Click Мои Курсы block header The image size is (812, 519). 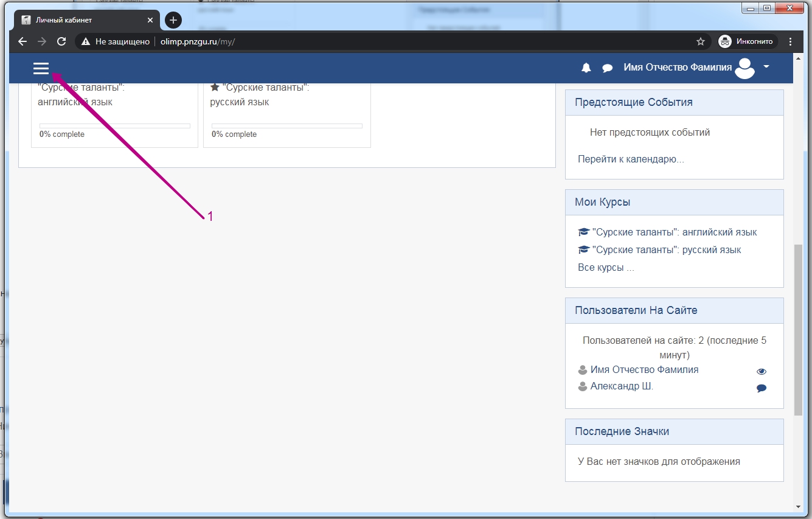(675, 202)
